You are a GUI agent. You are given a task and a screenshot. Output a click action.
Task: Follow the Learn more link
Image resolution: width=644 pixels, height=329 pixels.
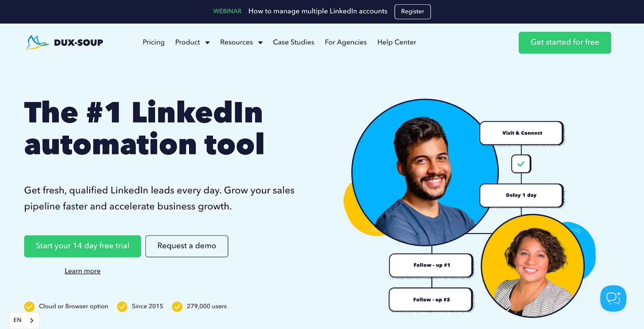pyautogui.click(x=83, y=271)
